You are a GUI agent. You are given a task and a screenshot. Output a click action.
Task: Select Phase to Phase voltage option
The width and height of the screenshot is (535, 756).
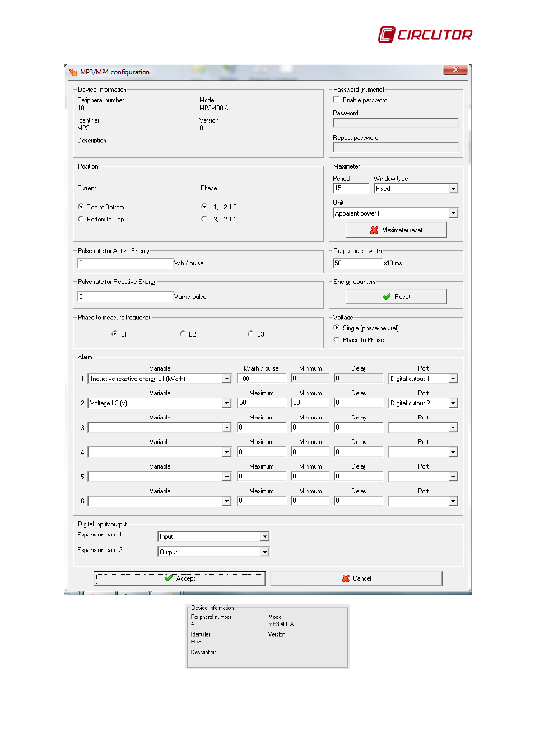(x=337, y=340)
